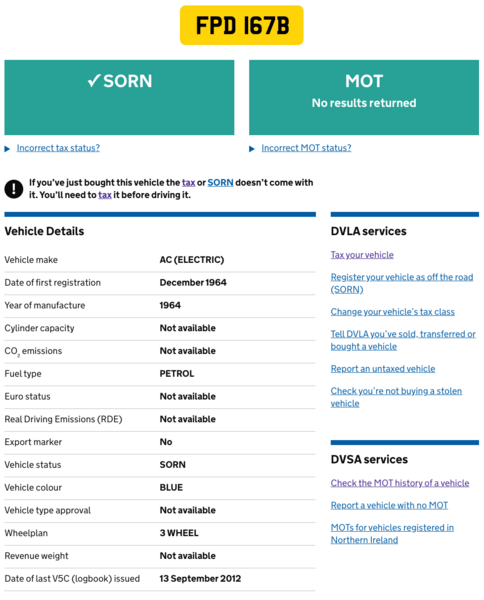Expand Incorrect MOT status triangle arrow

(252, 149)
